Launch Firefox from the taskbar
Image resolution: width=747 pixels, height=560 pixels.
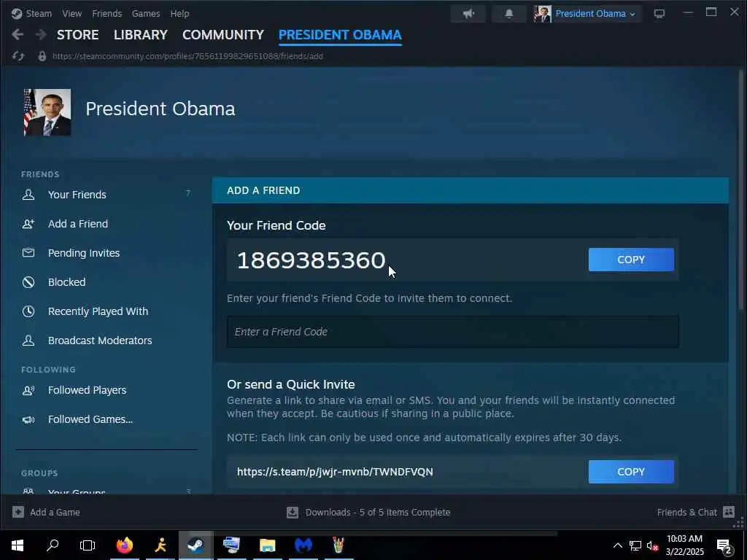pos(124,545)
